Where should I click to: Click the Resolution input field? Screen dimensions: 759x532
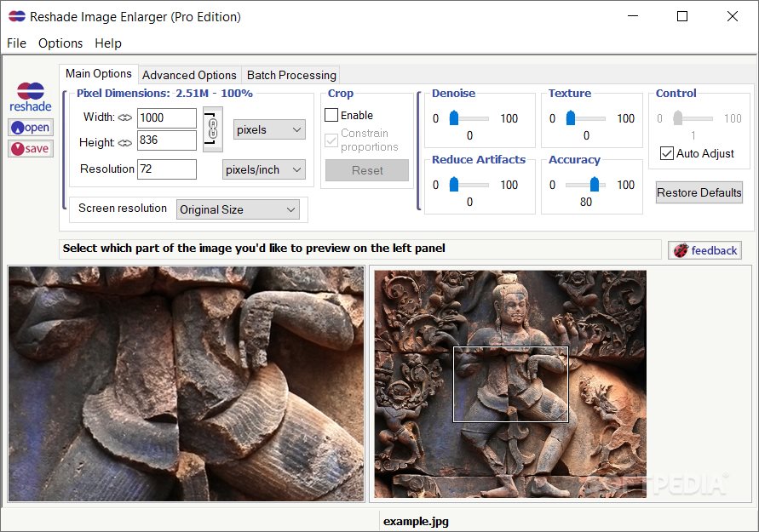pos(167,169)
